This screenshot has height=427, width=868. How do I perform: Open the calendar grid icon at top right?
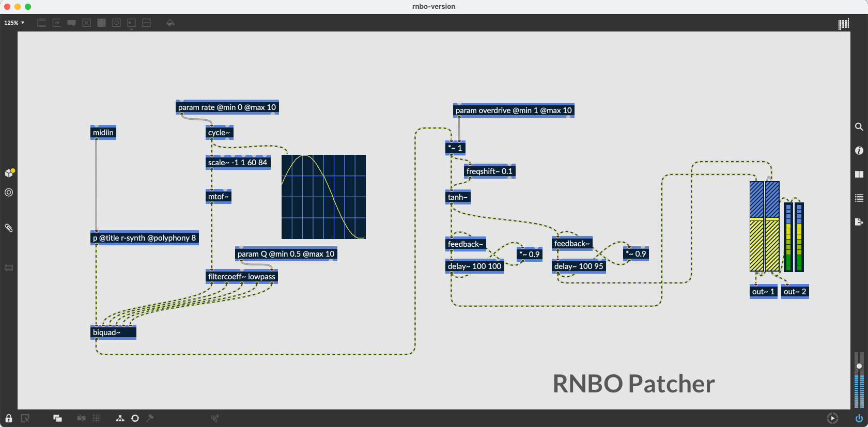(x=844, y=24)
